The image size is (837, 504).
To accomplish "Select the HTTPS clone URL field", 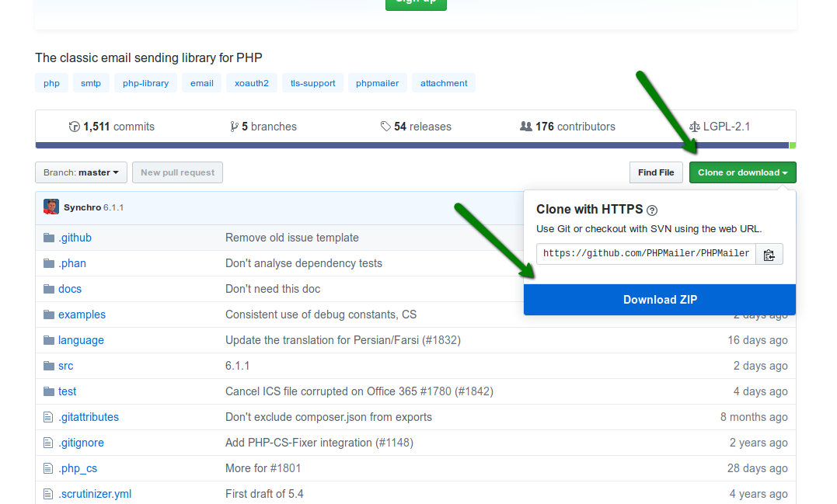I will pyautogui.click(x=646, y=254).
